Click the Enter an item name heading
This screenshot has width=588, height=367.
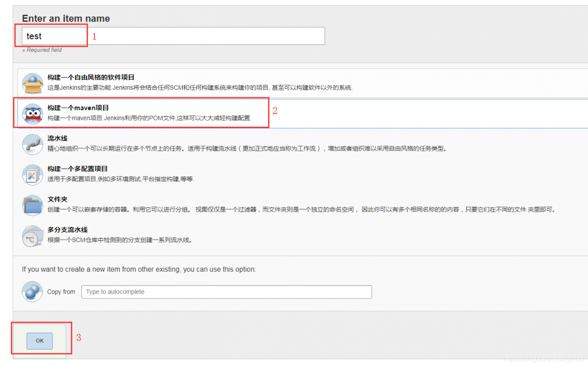(x=66, y=18)
